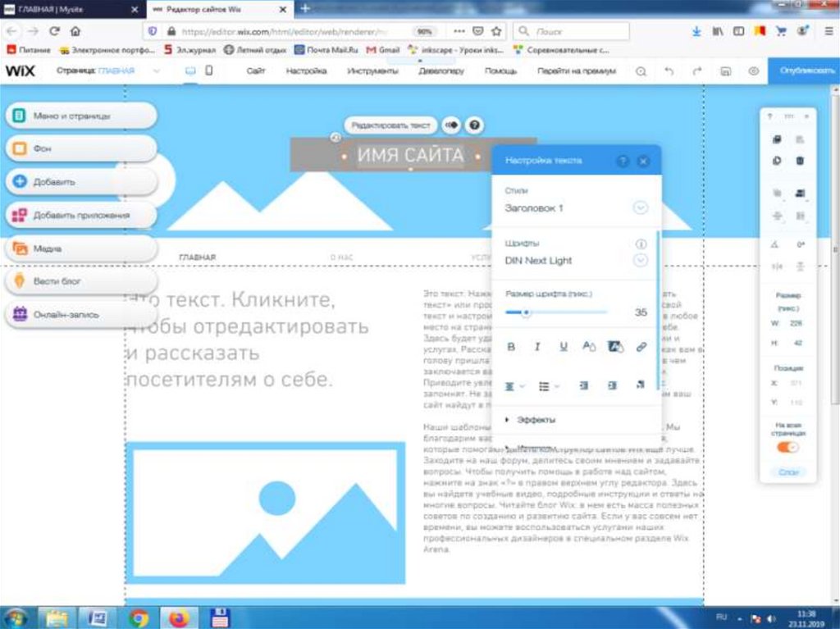Open Google Chrome from the taskbar
This screenshot has width=840, height=629.
139,618
